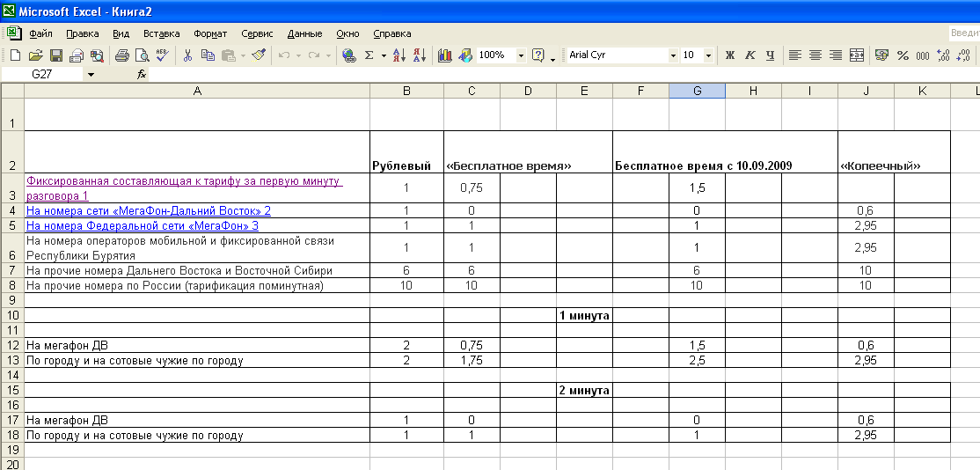Screen dimensions: 980x470
Task: Click the Merge and Center icon
Action: pyautogui.click(x=857, y=55)
